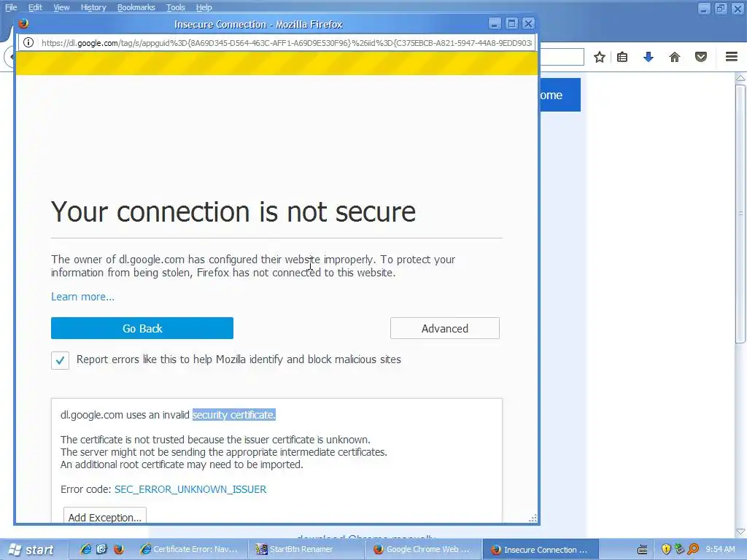Click the main window search field

562,57
